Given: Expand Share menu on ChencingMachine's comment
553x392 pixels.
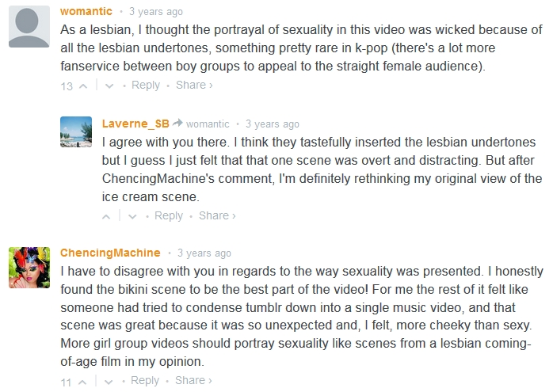Looking at the screenshot, I should point(194,381).
